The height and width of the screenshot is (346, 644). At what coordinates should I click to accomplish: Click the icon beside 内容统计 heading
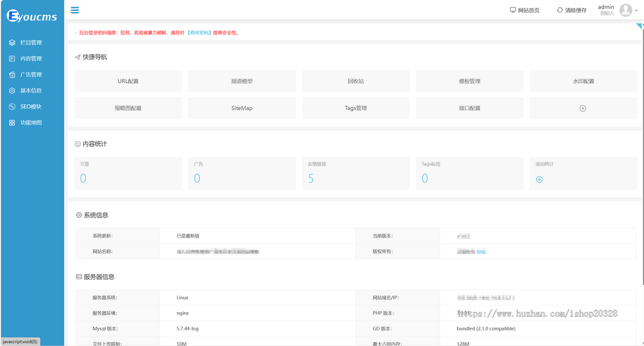point(78,144)
